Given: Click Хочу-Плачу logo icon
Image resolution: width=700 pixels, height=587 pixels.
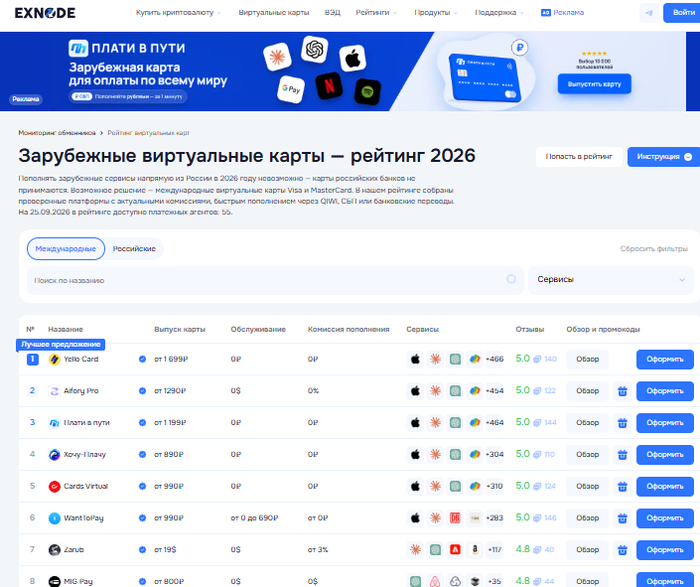Looking at the screenshot, I should click(54, 454).
